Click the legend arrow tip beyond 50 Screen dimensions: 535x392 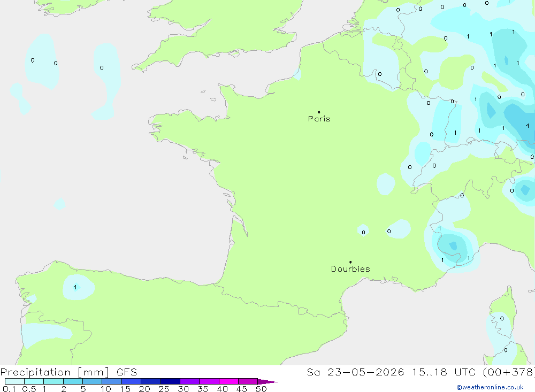pos(268,382)
